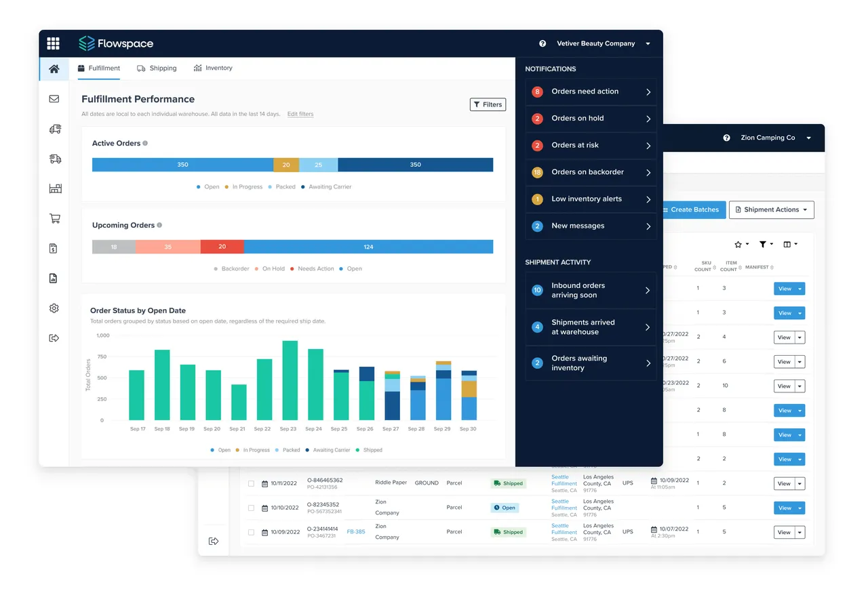Switch to the Inventory tab
Image resolution: width=868 pixels, height=612 pixels.
tap(213, 68)
